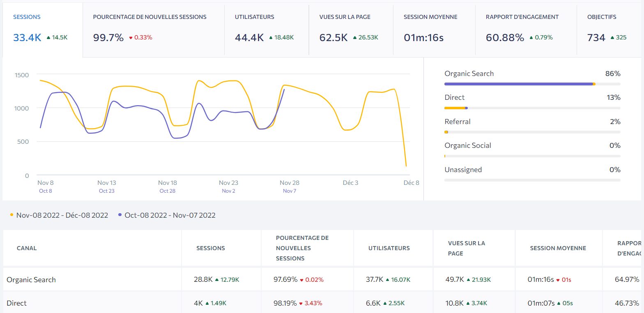Click the up arrow beside 2.55K
Screen dimensions: 644x313
385,303
